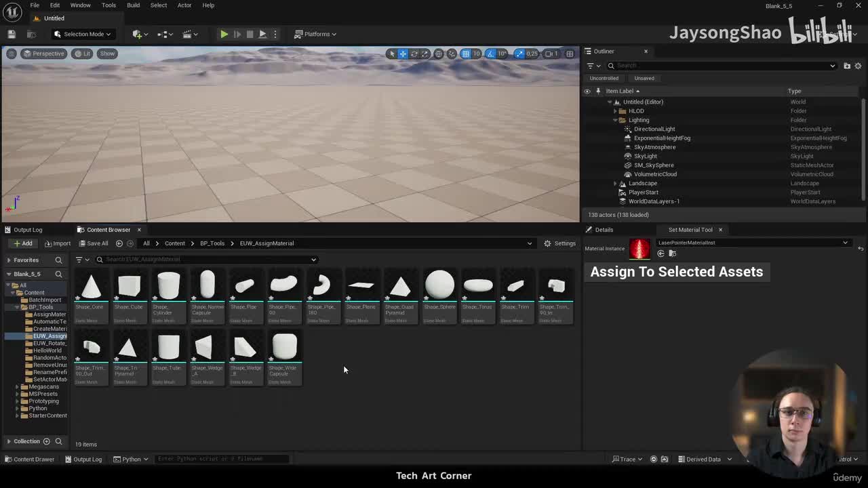
Task: Open the Material Instance asset dropdown
Action: click(x=753, y=243)
